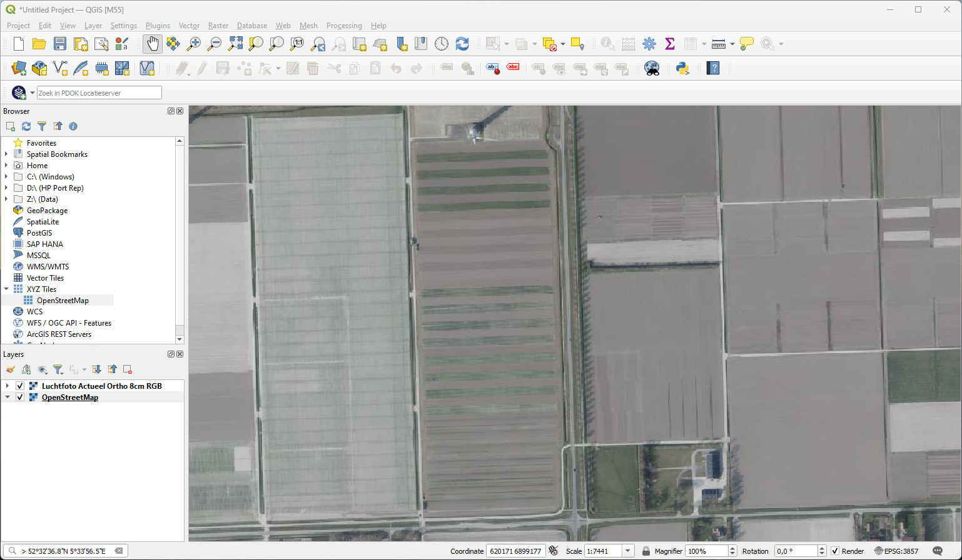Select the WMS/WMTS browser entry
The height and width of the screenshot is (560, 962).
click(48, 267)
